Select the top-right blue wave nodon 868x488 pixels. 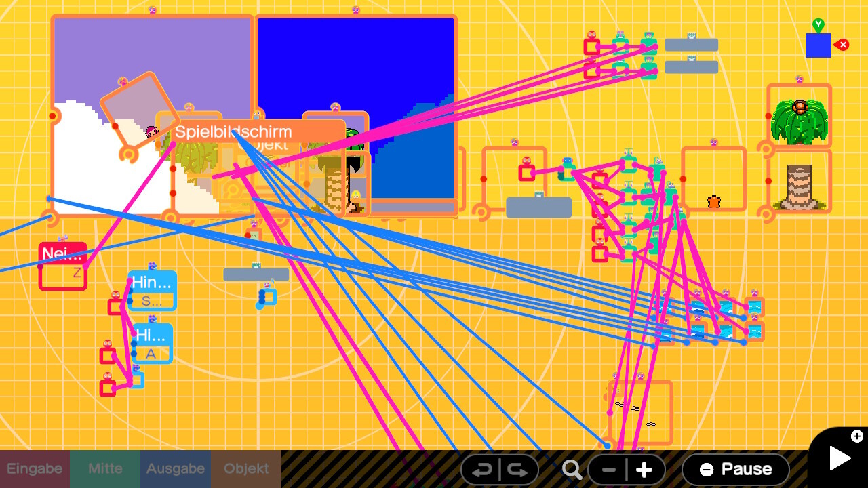pos(754,308)
